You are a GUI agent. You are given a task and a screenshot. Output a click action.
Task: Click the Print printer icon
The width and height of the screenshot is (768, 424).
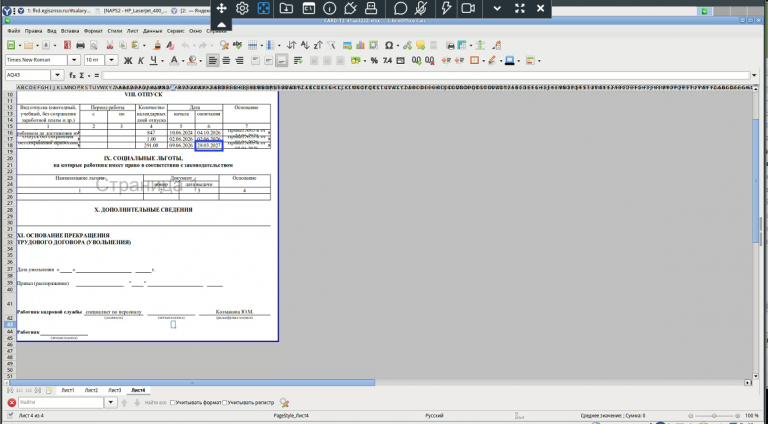pyautogui.click(x=80, y=45)
